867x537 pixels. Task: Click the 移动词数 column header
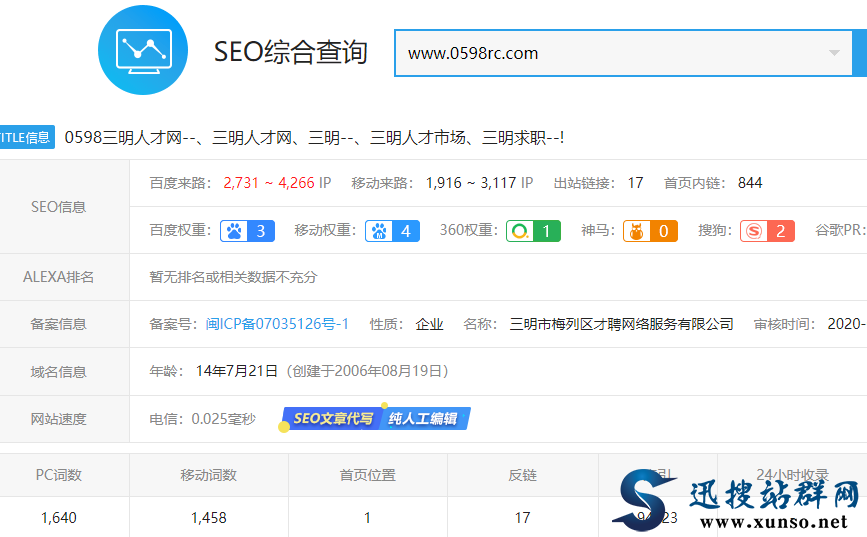tap(208, 475)
